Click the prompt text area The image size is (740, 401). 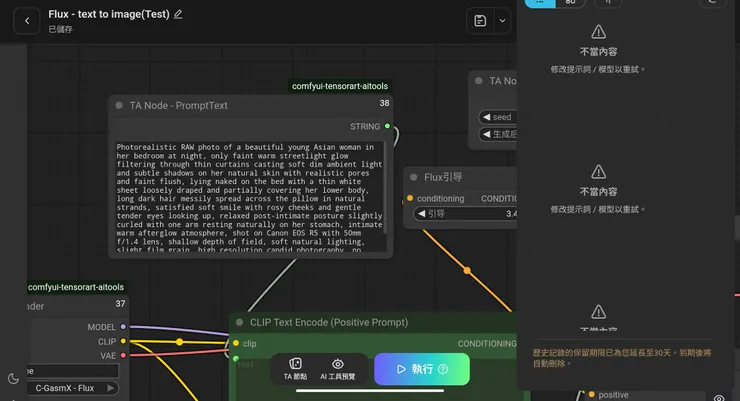249,198
